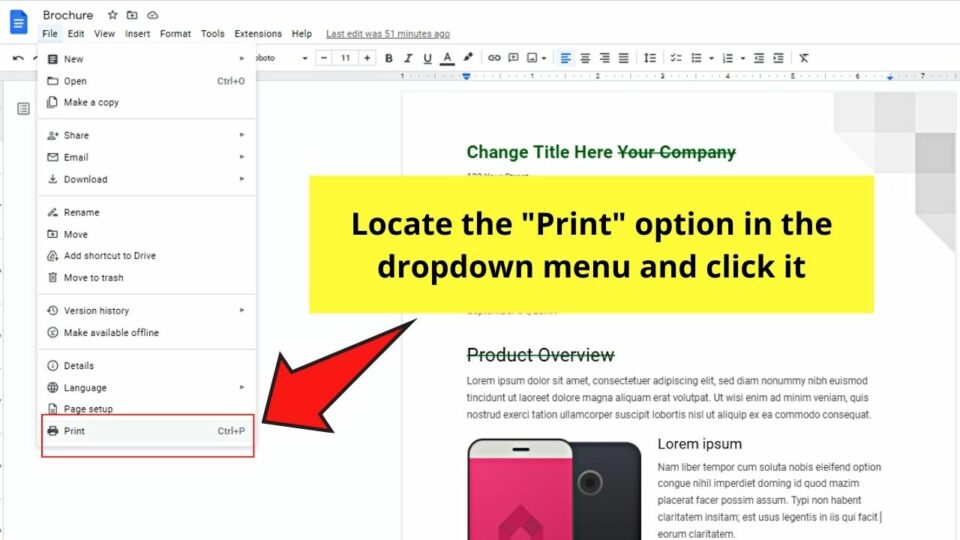Toggle italic formatting
This screenshot has width=960, height=540.
point(408,58)
